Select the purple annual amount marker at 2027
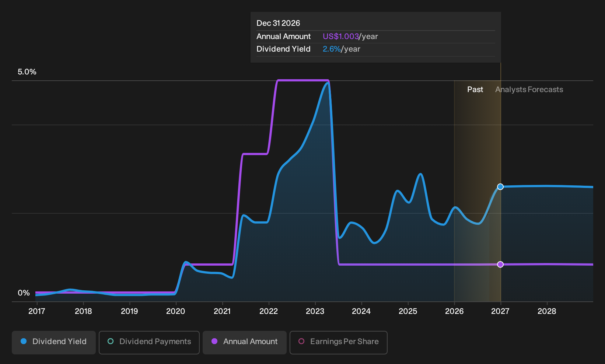The width and height of the screenshot is (605, 364). click(x=500, y=264)
